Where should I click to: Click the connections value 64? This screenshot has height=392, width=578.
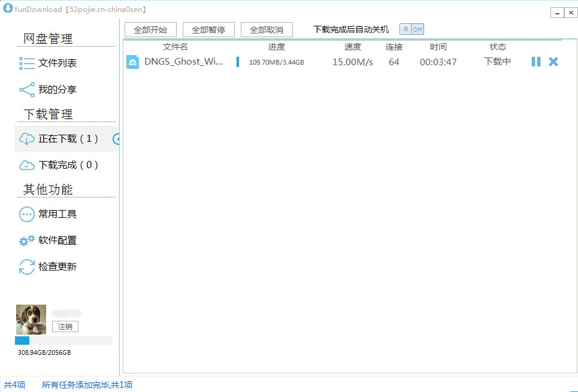(x=394, y=62)
